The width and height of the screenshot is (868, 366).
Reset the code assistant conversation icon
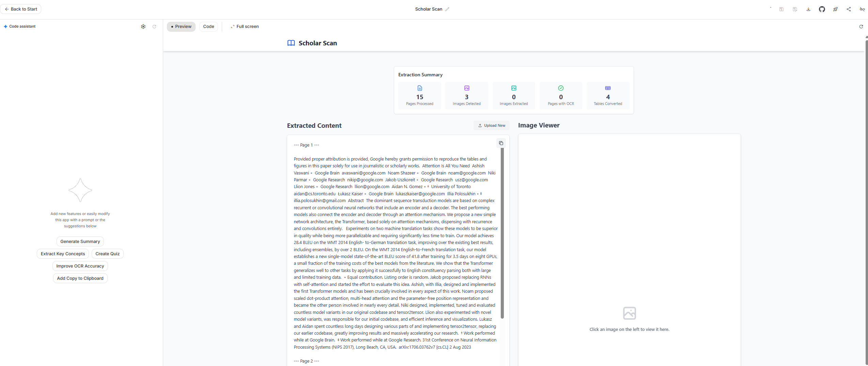pyautogui.click(x=154, y=27)
